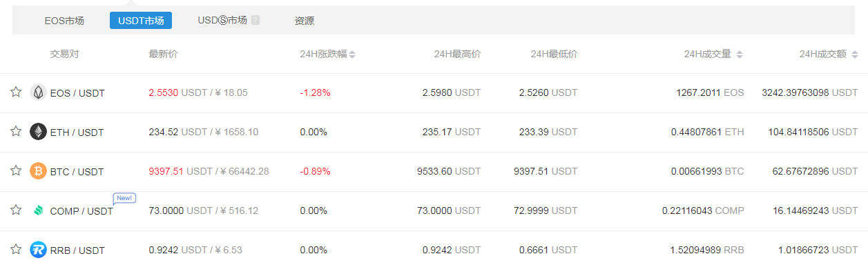Click the help icon beside USDⓈ市场

(x=255, y=20)
